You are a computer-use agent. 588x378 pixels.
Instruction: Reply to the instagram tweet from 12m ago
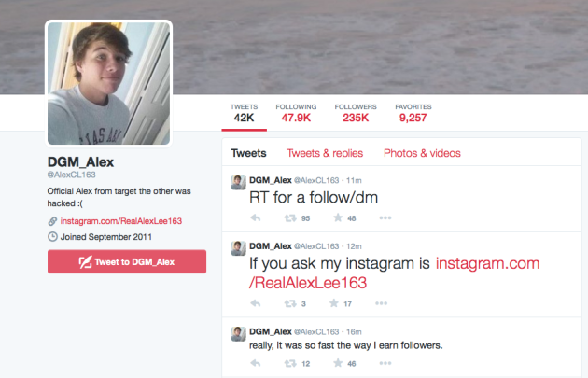[256, 303]
